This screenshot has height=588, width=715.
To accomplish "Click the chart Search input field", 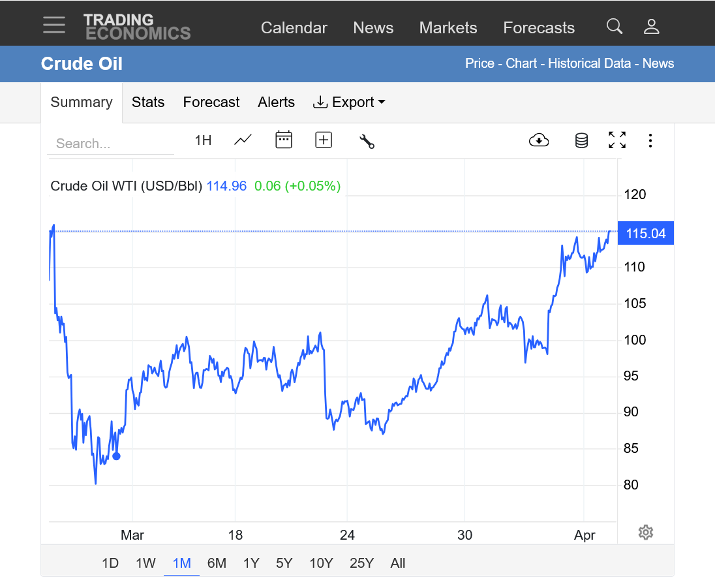I will point(111,144).
